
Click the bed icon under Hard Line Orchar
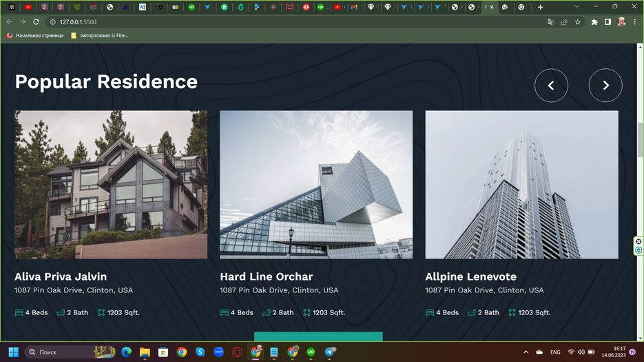[x=225, y=312]
